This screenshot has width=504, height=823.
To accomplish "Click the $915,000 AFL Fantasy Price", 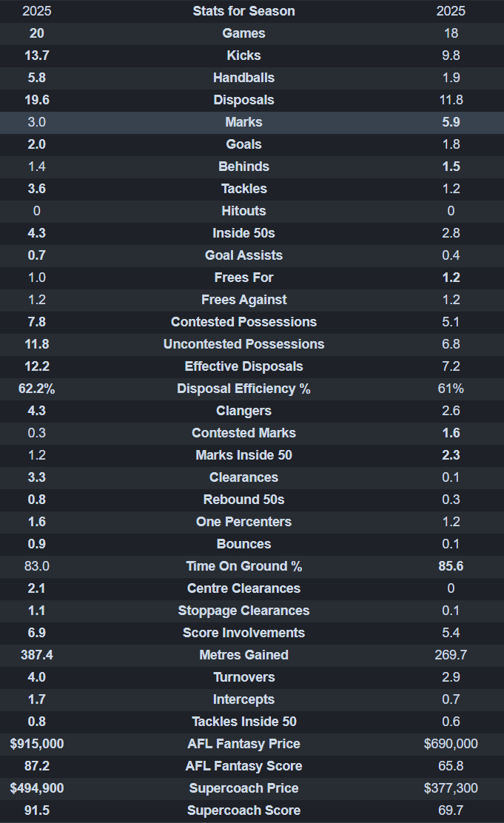I will pyautogui.click(x=36, y=744).
